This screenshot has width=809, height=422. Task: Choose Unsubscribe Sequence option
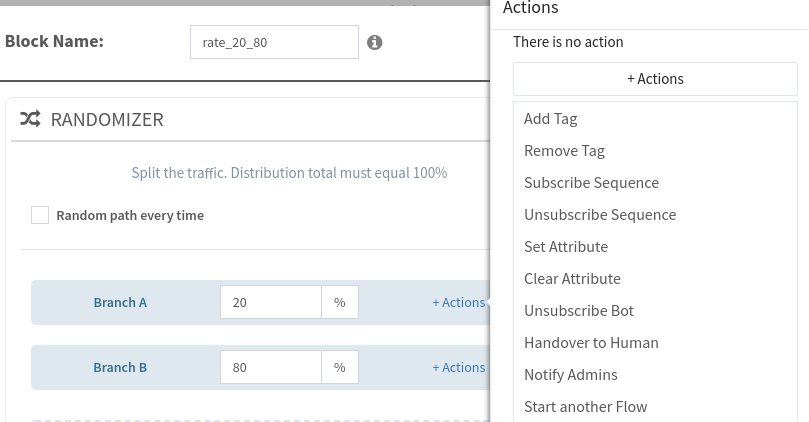[600, 215]
